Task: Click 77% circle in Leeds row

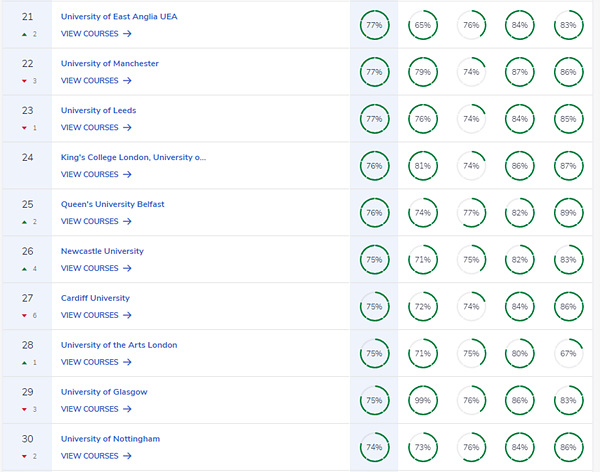Action: [x=375, y=119]
